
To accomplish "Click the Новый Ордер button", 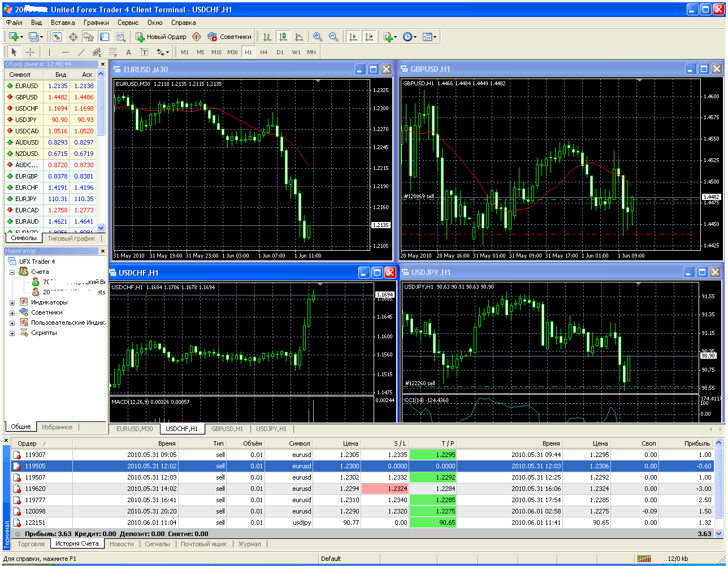I will tap(161, 37).
